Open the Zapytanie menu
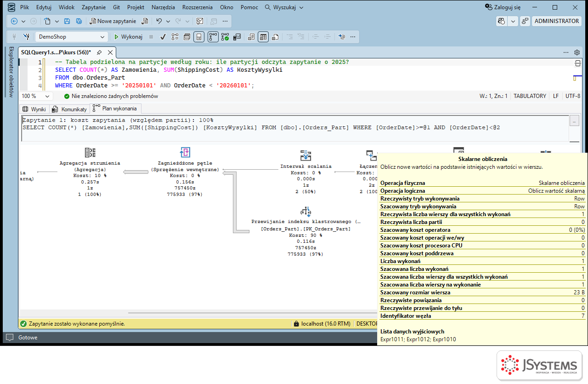Screen dimensions: 588x384 (94, 7)
